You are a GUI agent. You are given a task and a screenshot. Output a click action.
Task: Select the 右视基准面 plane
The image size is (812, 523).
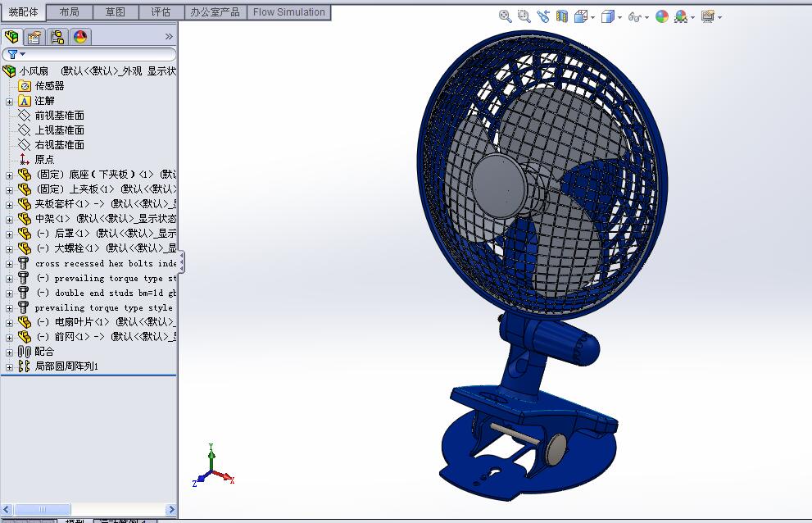[60, 145]
